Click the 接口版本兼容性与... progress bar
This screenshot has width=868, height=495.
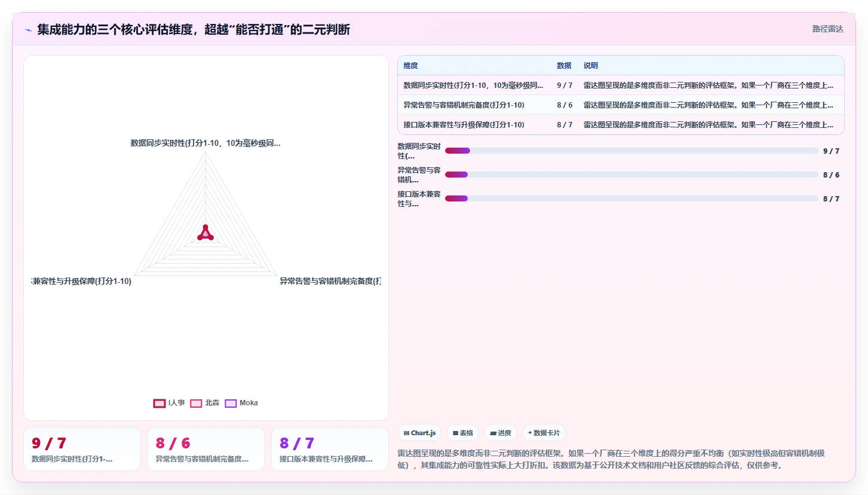coord(631,198)
